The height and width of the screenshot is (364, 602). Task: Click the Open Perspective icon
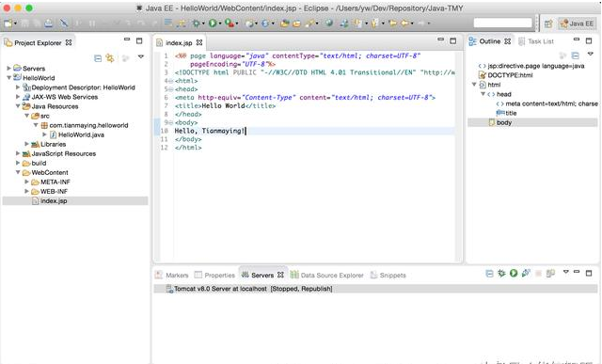[548, 24]
